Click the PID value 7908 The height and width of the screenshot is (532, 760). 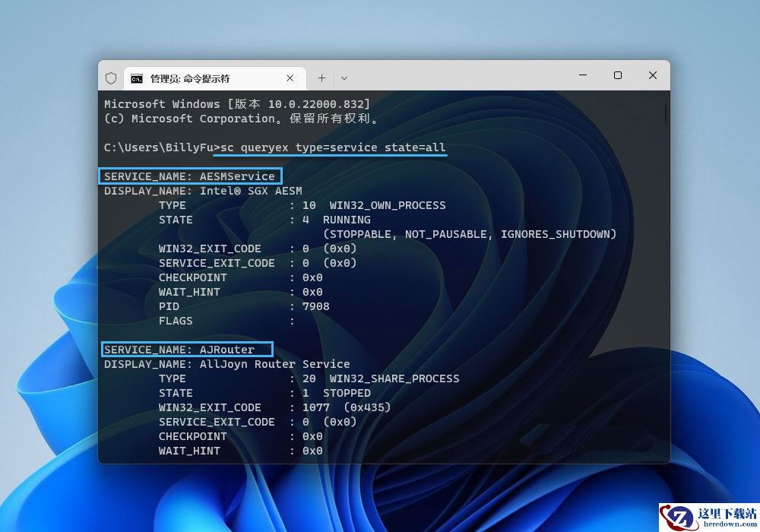pyautogui.click(x=316, y=307)
